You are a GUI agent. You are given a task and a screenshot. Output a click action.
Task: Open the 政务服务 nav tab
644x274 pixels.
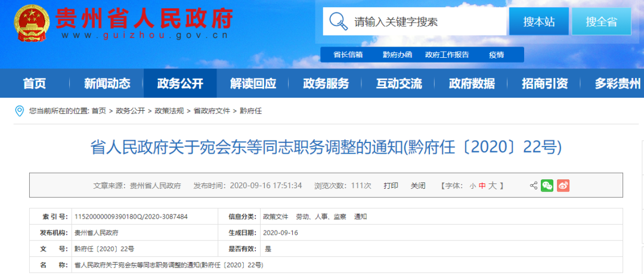tap(326, 83)
